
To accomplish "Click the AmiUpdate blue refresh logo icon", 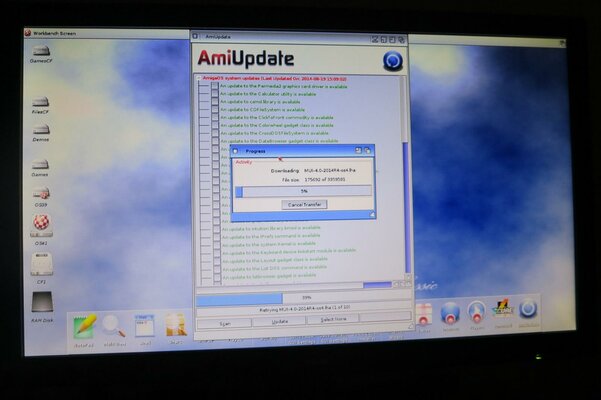I will (x=393, y=60).
